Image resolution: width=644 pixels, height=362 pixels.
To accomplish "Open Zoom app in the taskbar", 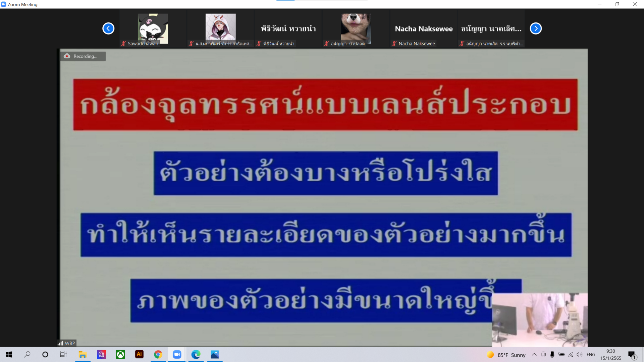I will click(x=177, y=354).
